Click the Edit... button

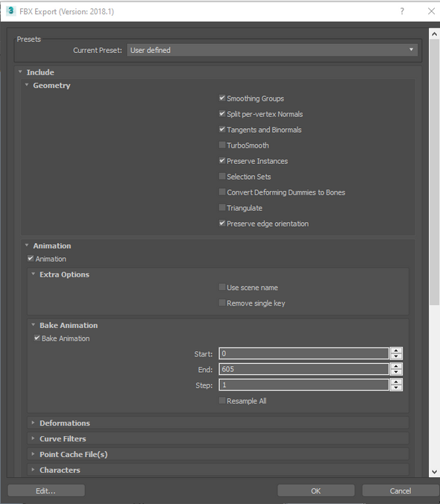tap(46, 491)
